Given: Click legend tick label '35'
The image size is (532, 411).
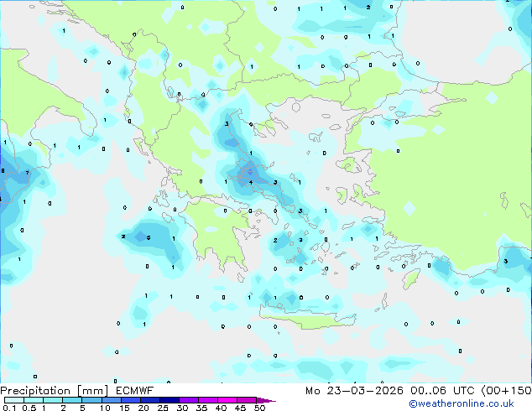Looking at the screenshot, I should (x=201, y=408).
